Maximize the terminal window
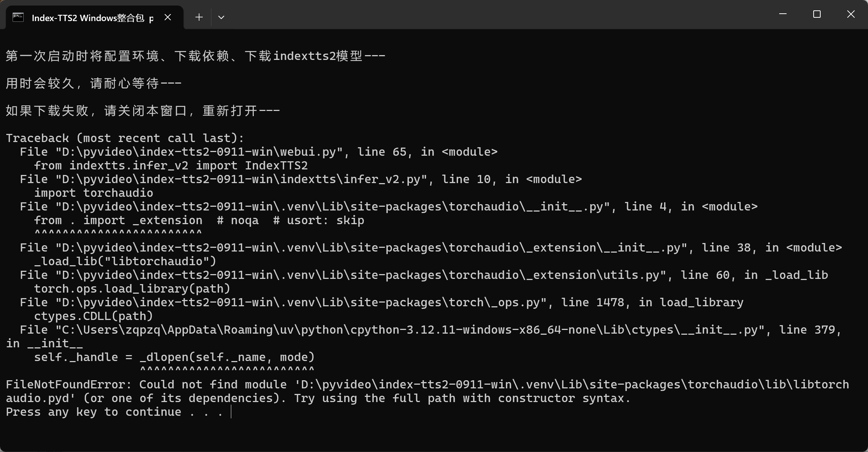868x452 pixels. [x=817, y=14]
